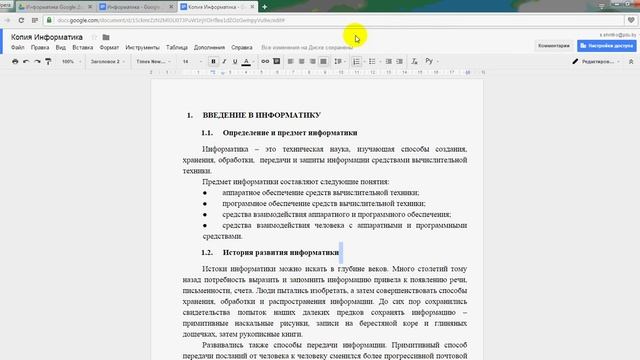640x360 pixels.
Task: Open the account email menu
Action: pos(618,35)
